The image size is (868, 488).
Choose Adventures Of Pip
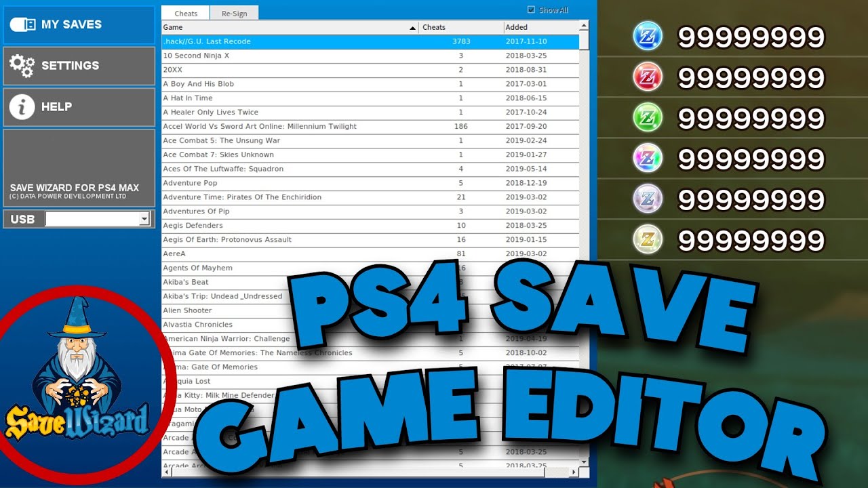[x=370, y=211]
